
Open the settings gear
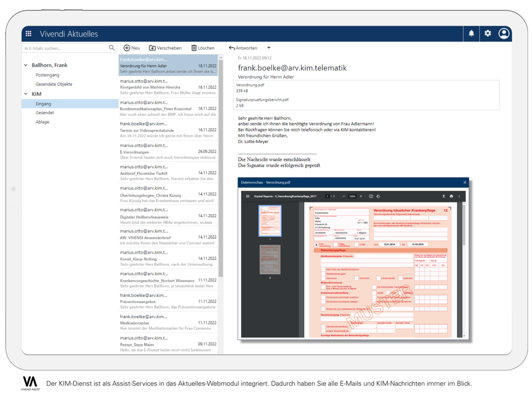488,33
